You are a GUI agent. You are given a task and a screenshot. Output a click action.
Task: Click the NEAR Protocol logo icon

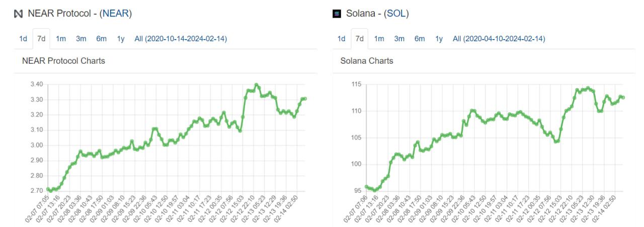pyautogui.click(x=19, y=14)
